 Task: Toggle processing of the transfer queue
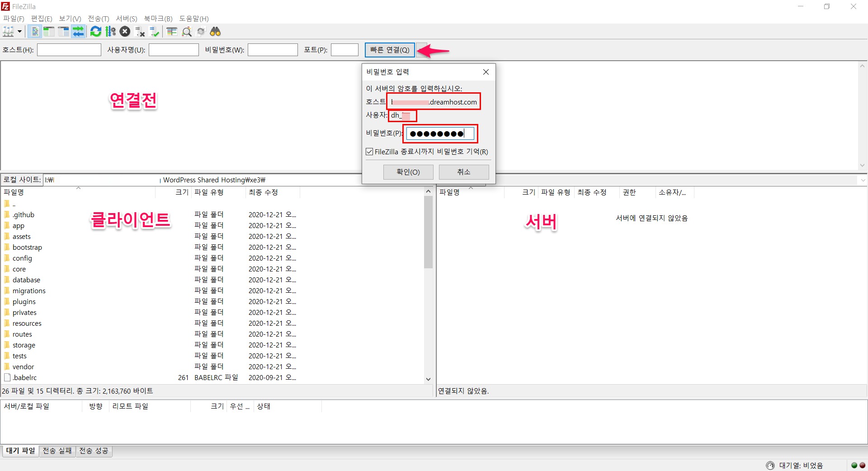point(110,31)
